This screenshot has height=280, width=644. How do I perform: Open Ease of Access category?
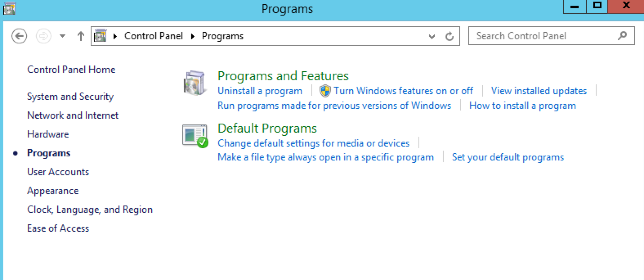click(x=58, y=228)
